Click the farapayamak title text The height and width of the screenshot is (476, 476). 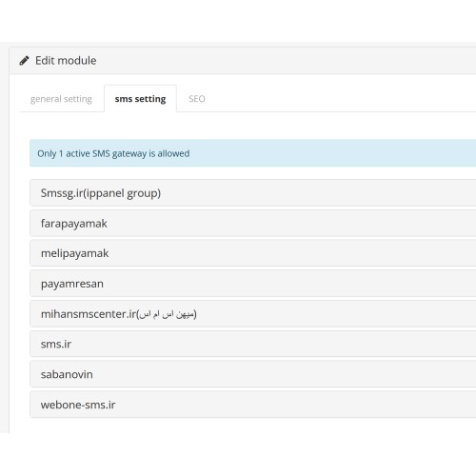[x=74, y=224]
